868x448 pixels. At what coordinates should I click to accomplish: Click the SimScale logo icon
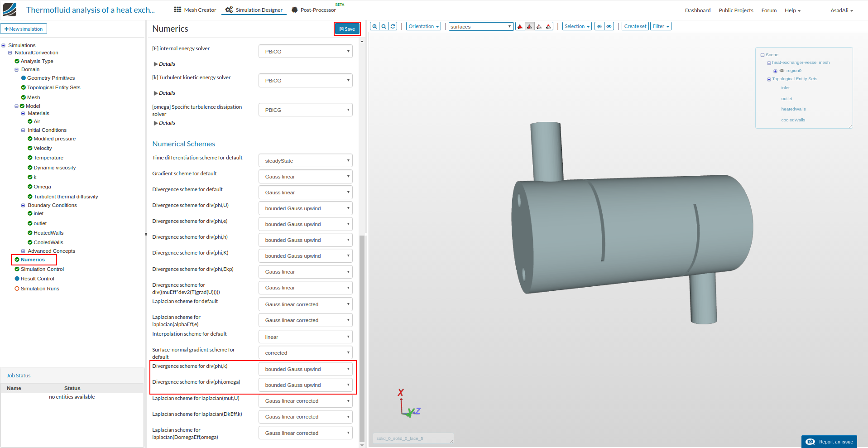pos(10,10)
